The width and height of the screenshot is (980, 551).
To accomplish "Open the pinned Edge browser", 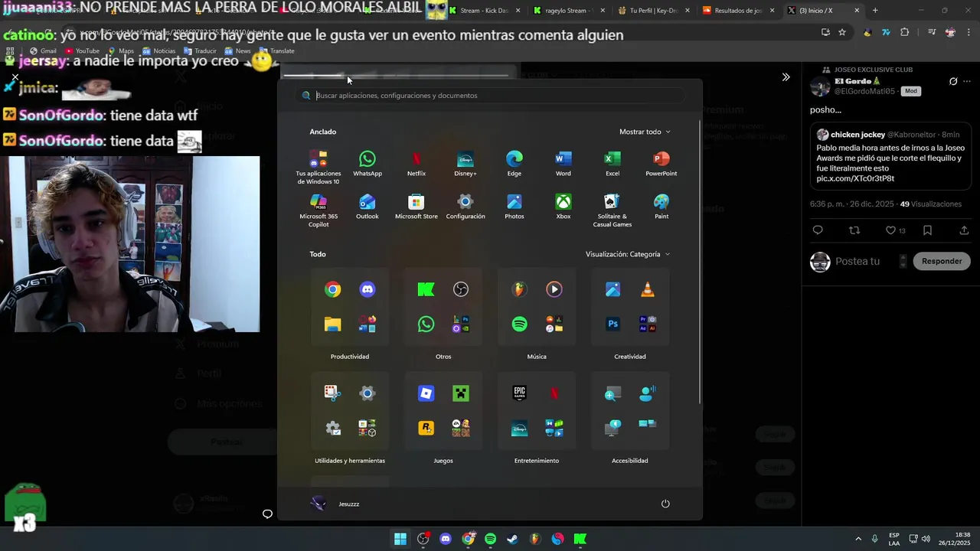I will pyautogui.click(x=514, y=163).
